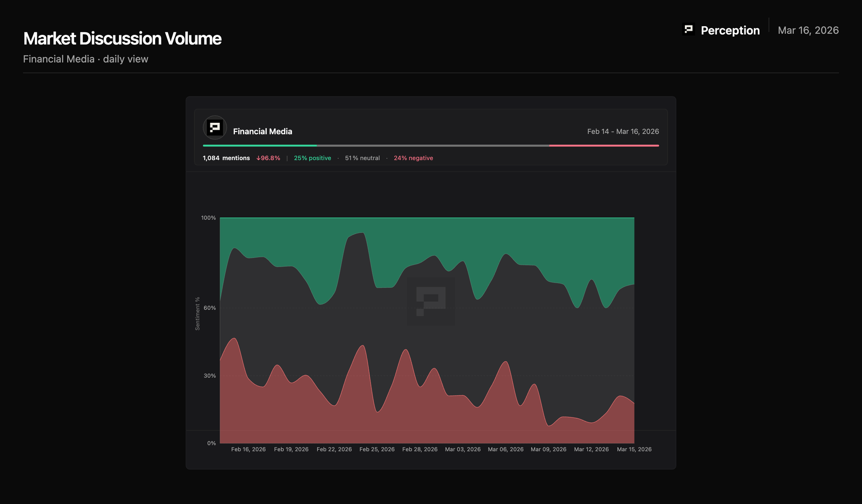
Task: Click the Perception logo icon in header
Action: point(688,29)
